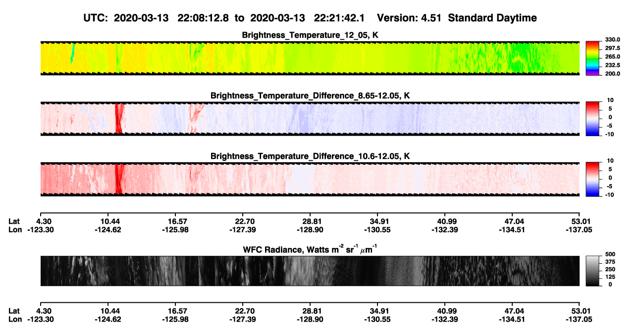
Task: Click the 232.5 colorbar tick label
Action: click(x=613, y=65)
